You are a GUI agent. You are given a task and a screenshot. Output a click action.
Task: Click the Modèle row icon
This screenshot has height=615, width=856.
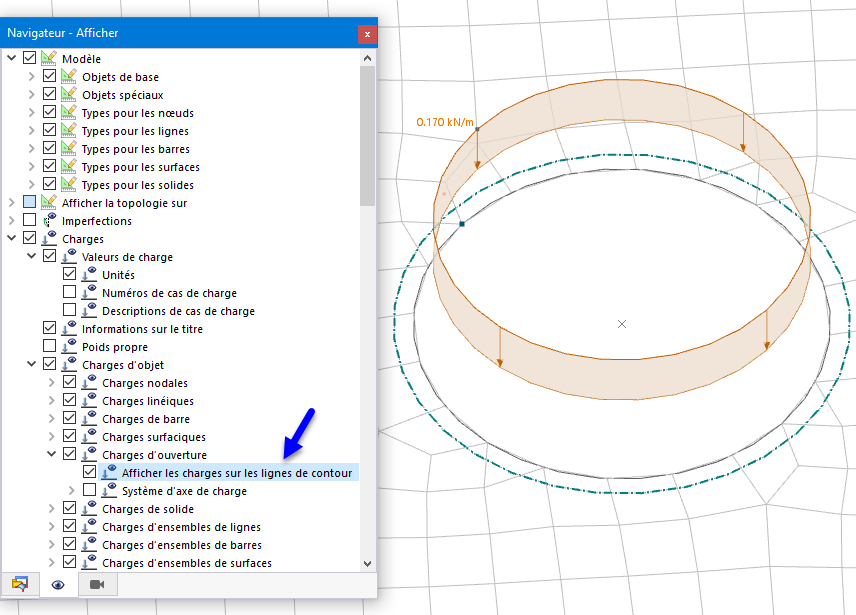(x=49, y=58)
